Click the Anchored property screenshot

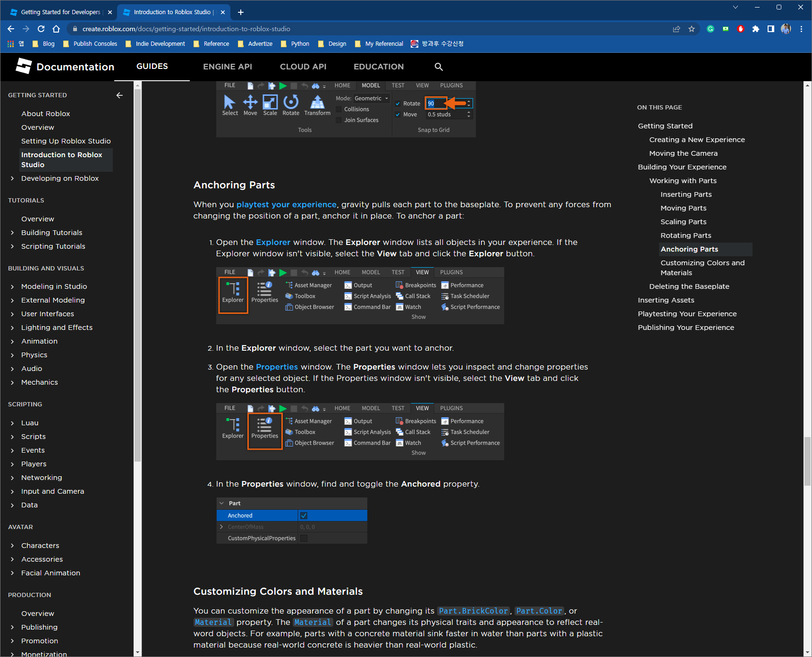click(x=292, y=521)
